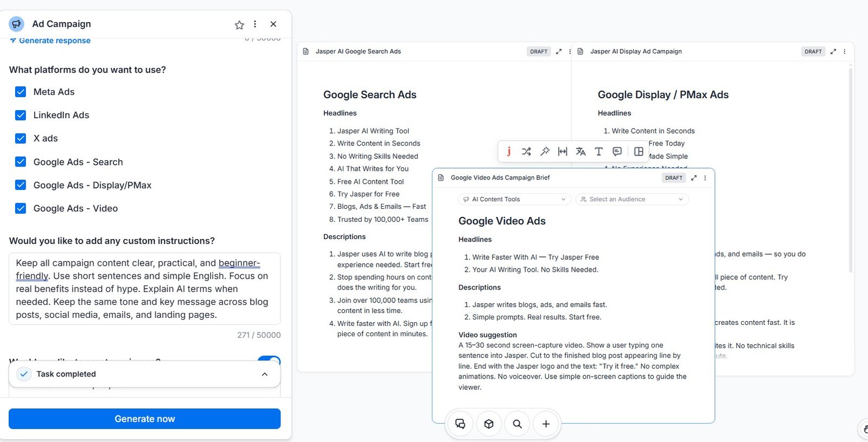
Task: Click the Generate now button
Action: point(144,419)
